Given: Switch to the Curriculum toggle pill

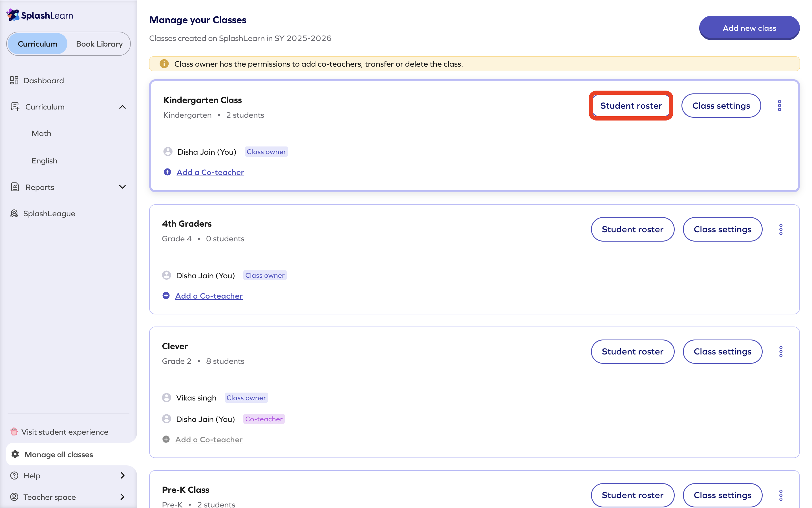Looking at the screenshot, I should [37, 44].
